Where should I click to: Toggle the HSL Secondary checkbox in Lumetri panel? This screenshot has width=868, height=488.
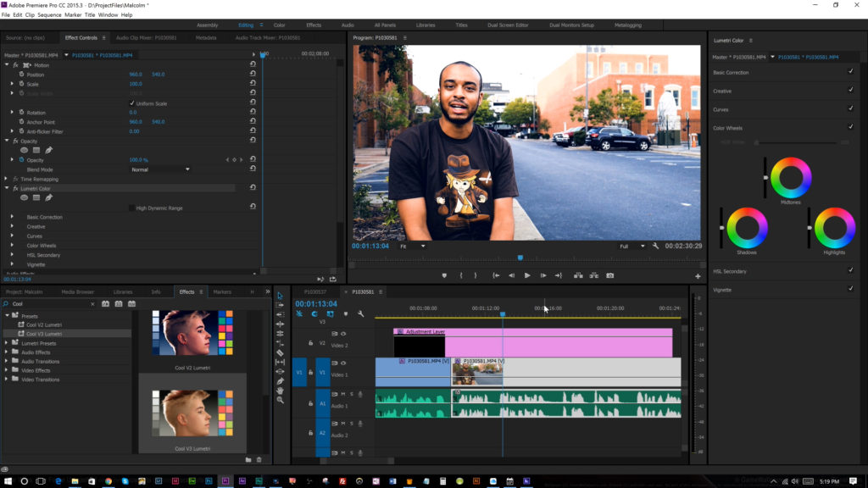click(850, 270)
